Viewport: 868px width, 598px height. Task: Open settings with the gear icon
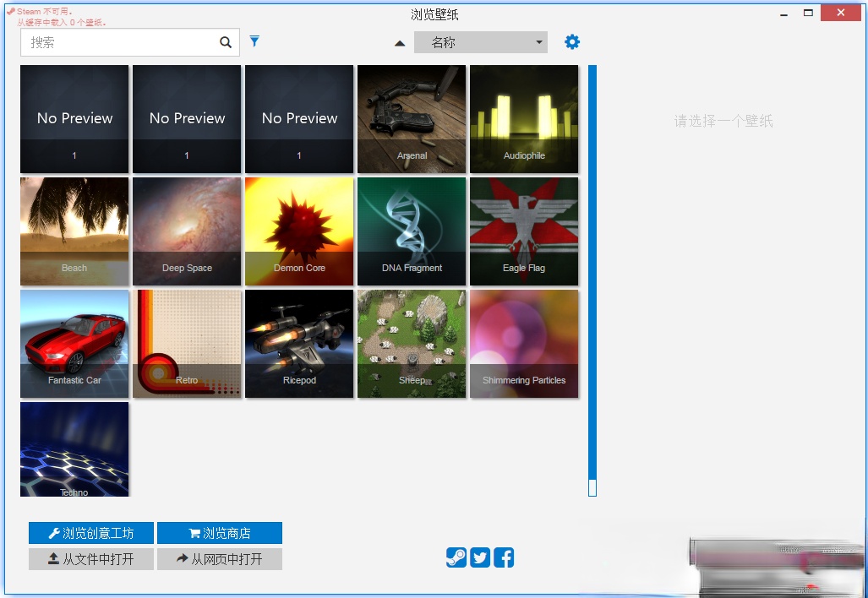(572, 42)
